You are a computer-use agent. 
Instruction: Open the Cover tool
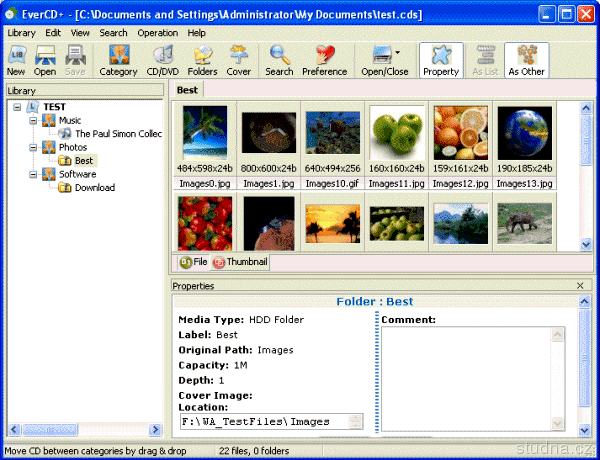[239, 60]
